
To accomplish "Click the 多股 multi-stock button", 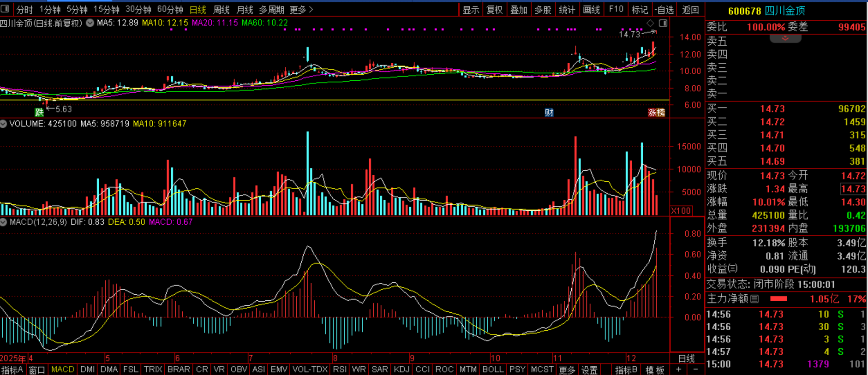I will coord(542,10).
